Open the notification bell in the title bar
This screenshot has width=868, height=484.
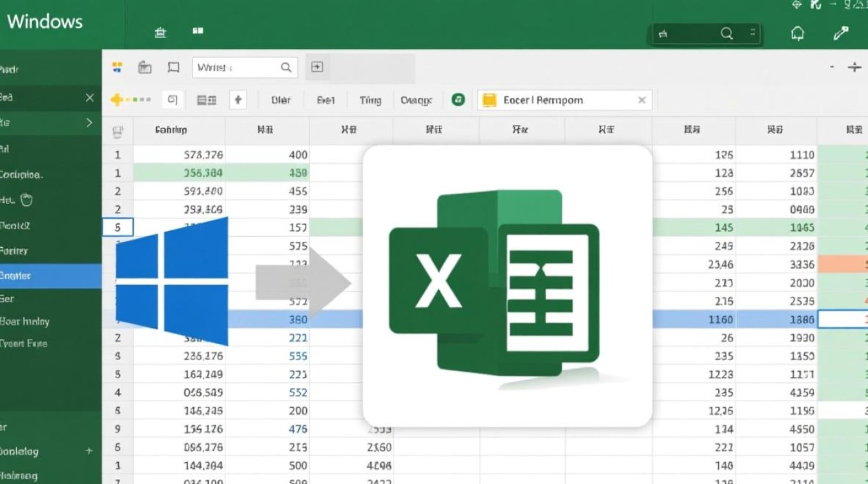[x=798, y=32]
